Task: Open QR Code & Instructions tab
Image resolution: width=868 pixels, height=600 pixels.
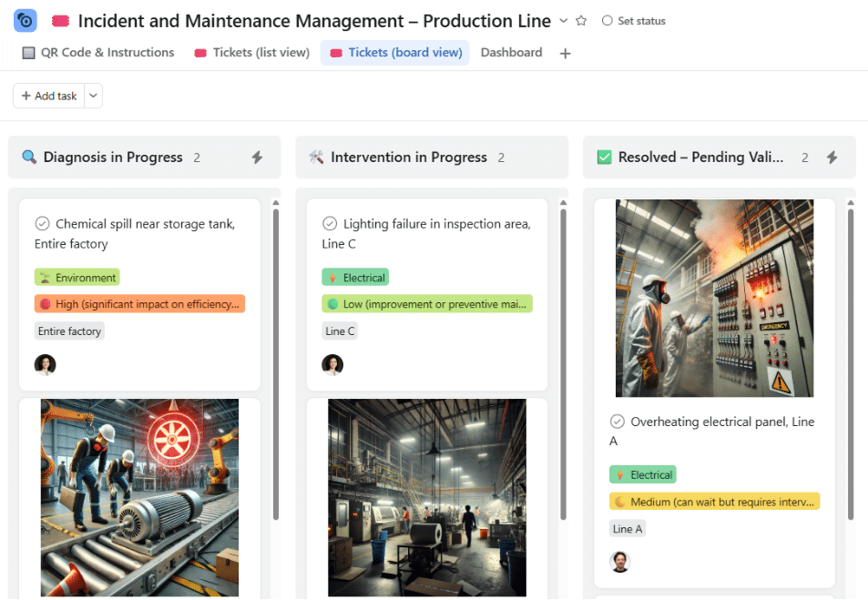Action: [x=98, y=53]
